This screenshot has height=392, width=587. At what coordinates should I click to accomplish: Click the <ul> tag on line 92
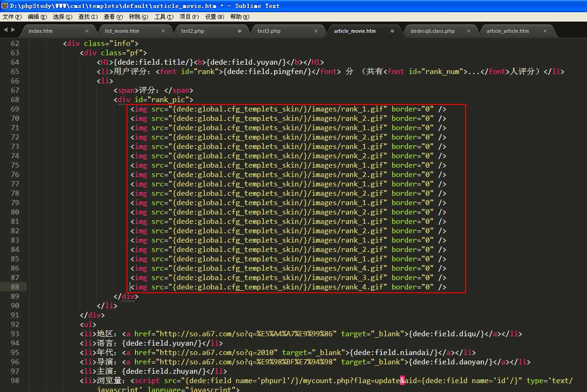click(x=88, y=325)
